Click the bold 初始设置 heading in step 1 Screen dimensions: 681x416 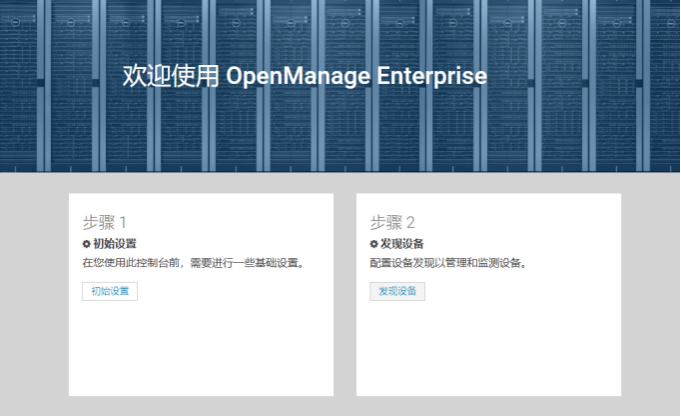pos(115,244)
